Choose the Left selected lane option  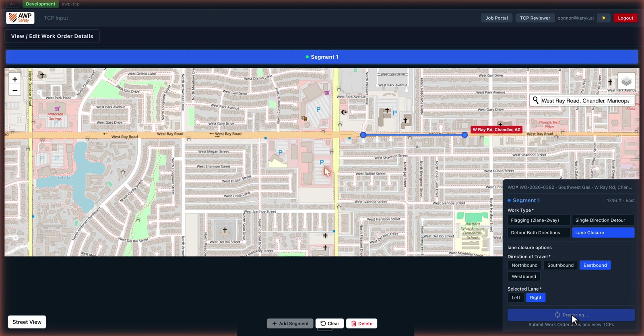click(x=516, y=297)
